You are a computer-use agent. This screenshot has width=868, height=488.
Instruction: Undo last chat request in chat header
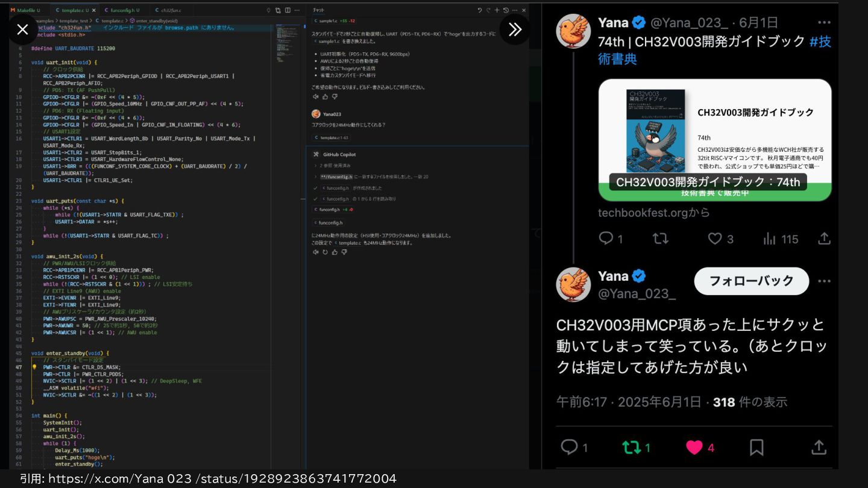(x=480, y=10)
